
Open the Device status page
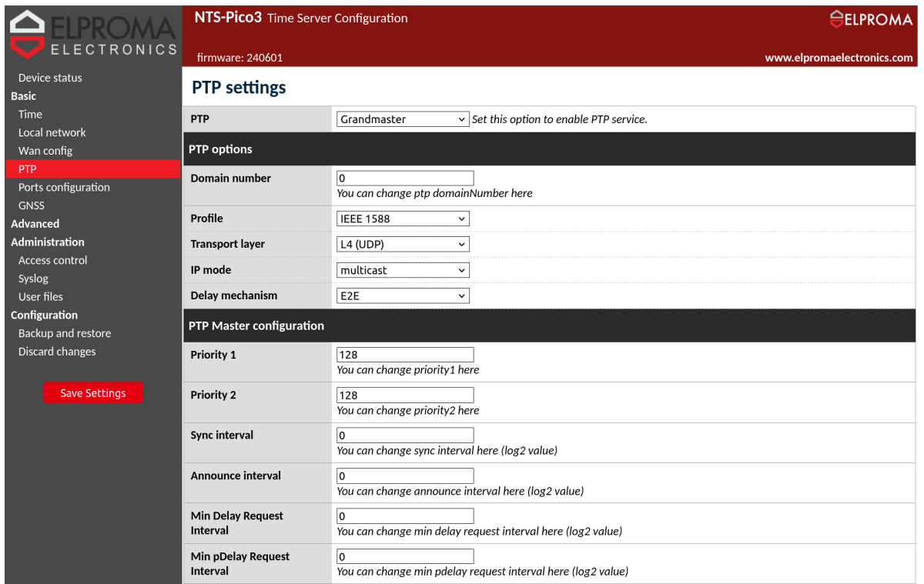tap(51, 77)
